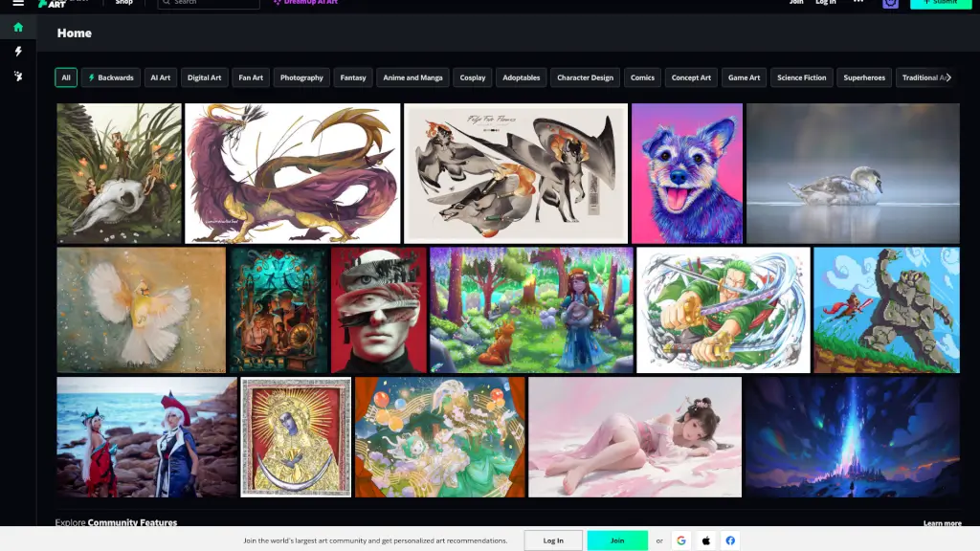
Task: Open the hamburger navigation menu
Action: [x=17, y=3]
